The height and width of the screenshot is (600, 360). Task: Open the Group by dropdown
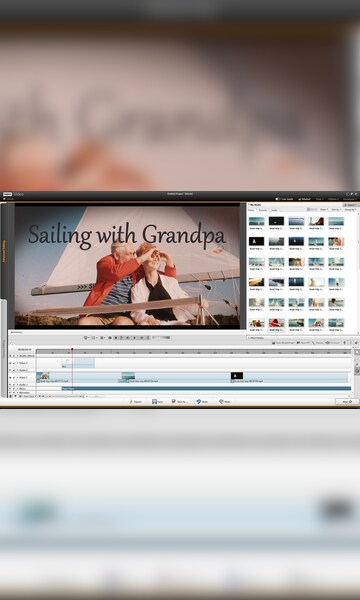coord(350,210)
